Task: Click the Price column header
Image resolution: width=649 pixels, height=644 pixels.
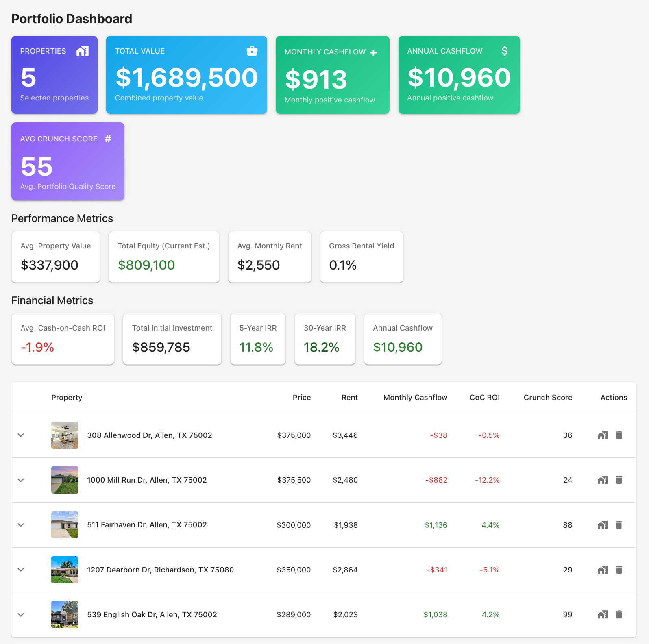Action: pos(301,397)
